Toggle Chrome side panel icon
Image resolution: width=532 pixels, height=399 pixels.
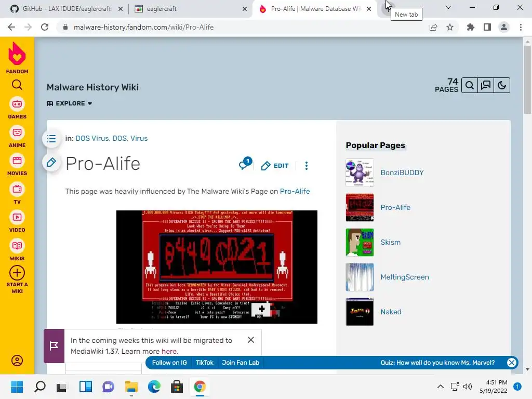(x=487, y=27)
